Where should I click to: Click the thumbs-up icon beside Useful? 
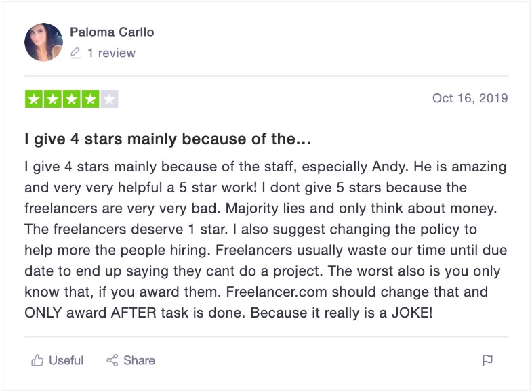(37, 360)
